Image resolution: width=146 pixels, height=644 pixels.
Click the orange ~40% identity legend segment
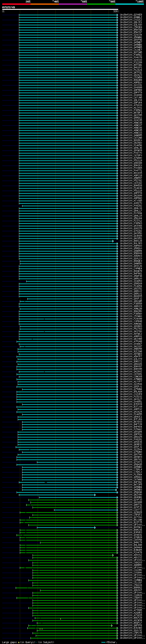45,4
